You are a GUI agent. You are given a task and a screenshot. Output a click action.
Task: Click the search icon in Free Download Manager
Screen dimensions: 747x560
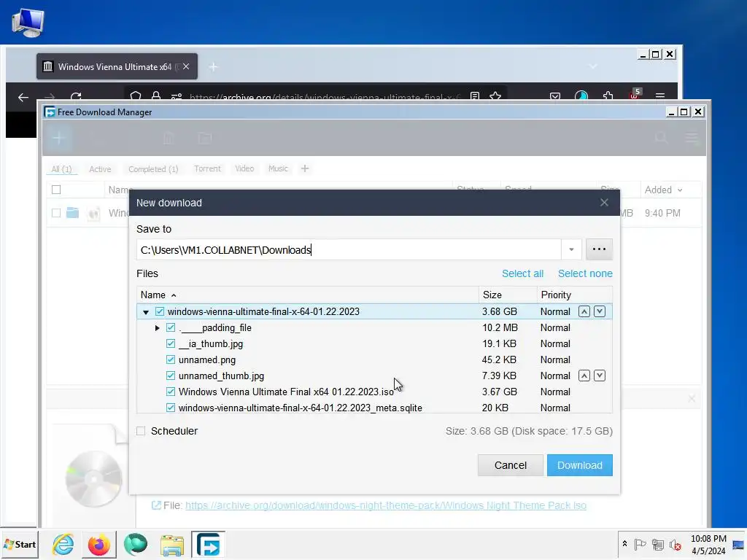pyautogui.click(x=661, y=138)
